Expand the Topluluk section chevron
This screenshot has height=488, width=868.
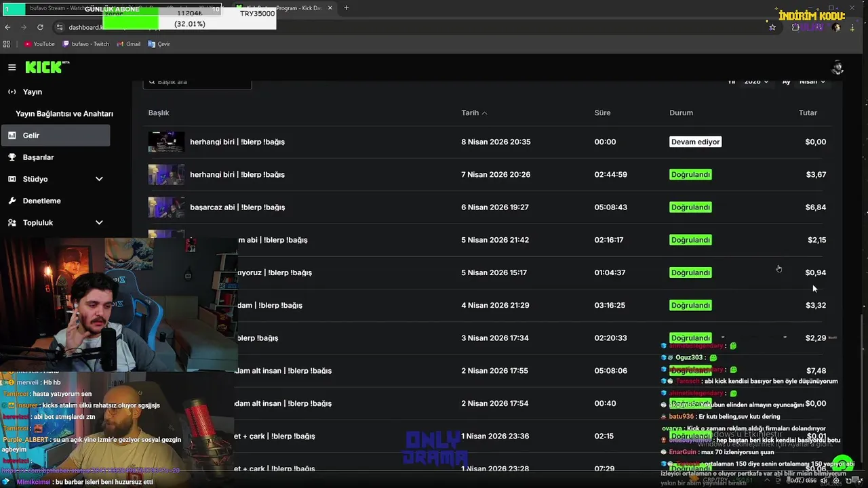(99, 222)
